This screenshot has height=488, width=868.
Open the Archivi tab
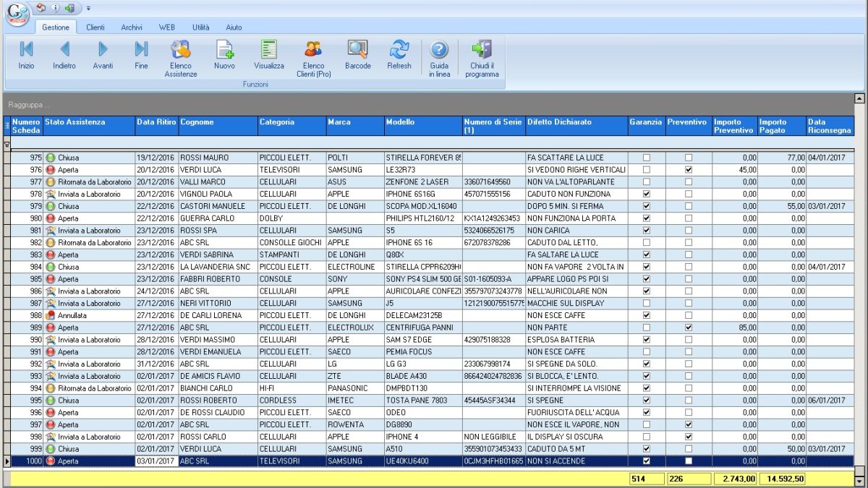[132, 27]
